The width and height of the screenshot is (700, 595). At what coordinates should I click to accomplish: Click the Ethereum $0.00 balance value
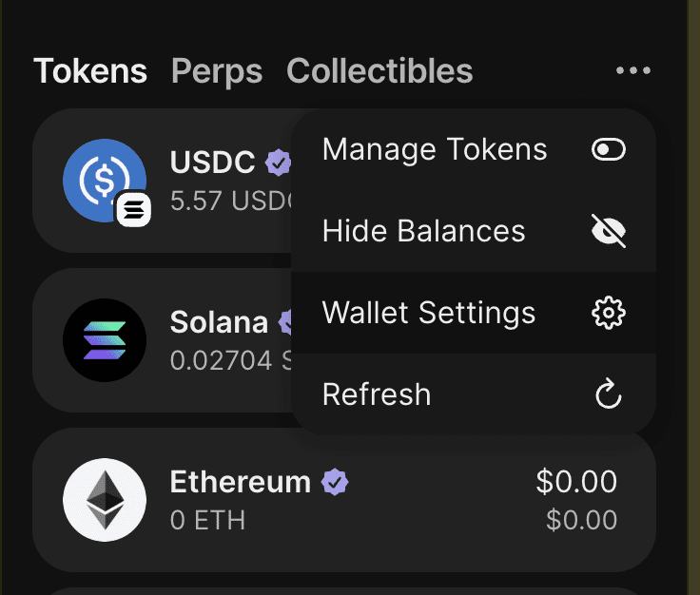click(576, 482)
